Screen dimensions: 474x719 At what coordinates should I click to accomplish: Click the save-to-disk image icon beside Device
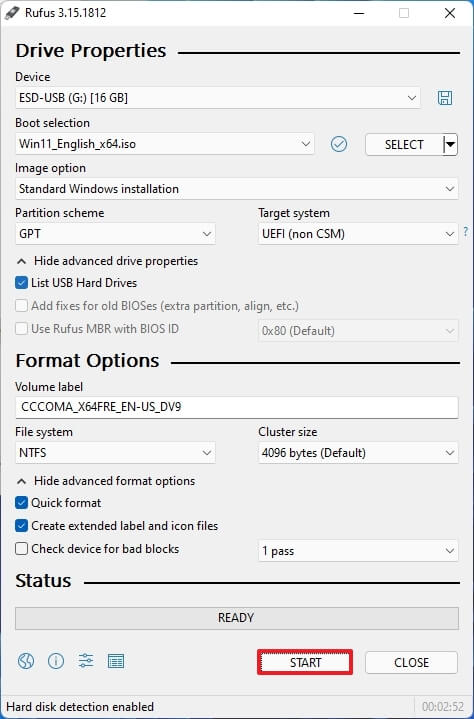(445, 98)
